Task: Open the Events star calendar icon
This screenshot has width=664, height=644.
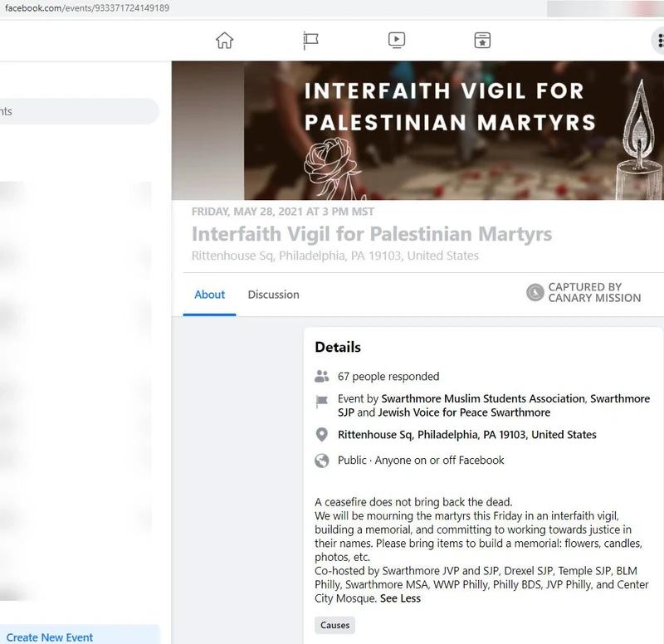Action: click(x=482, y=41)
